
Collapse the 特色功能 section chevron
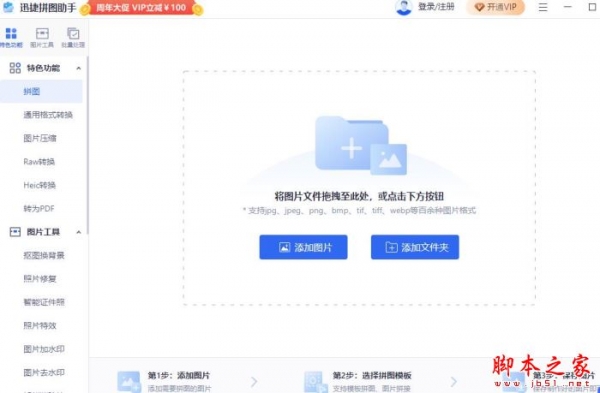[78, 68]
